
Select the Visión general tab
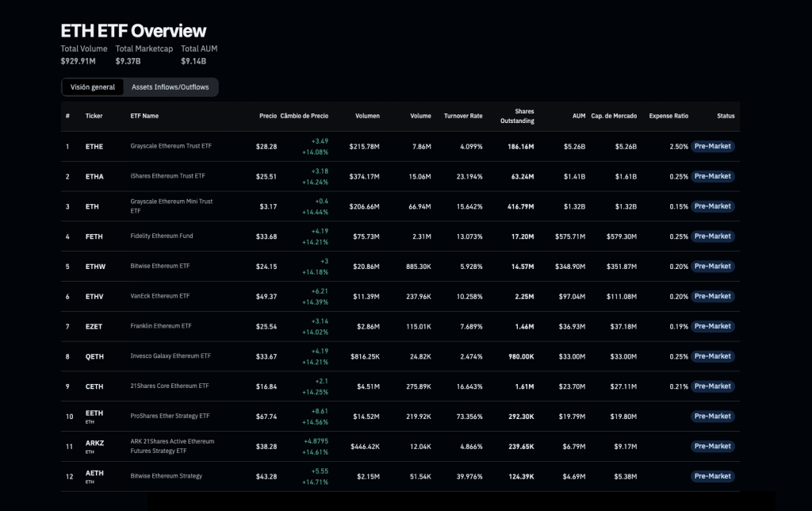pyautogui.click(x=93, y=87)
